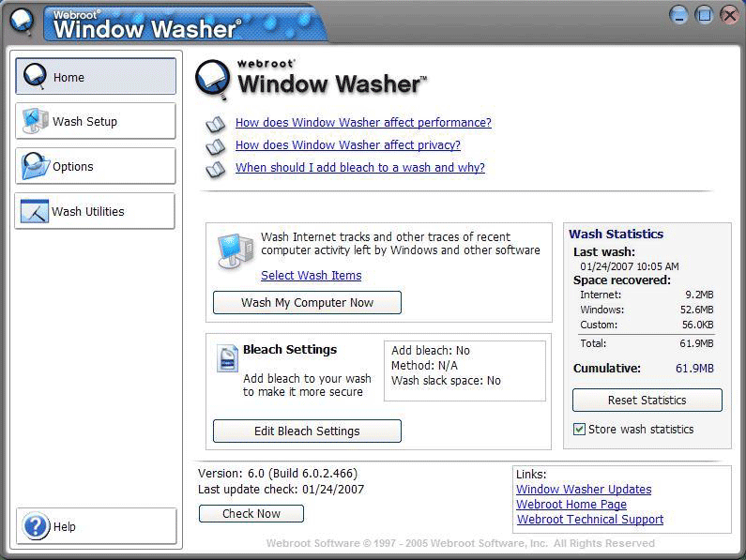Click the Cumulative '61.9MB' value
746x560 pixels.
pos(694,369)
